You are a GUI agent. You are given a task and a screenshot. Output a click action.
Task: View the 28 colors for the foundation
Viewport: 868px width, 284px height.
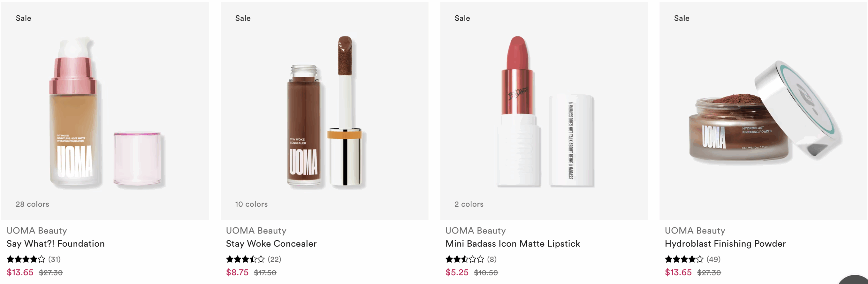(x=33, y=204)
